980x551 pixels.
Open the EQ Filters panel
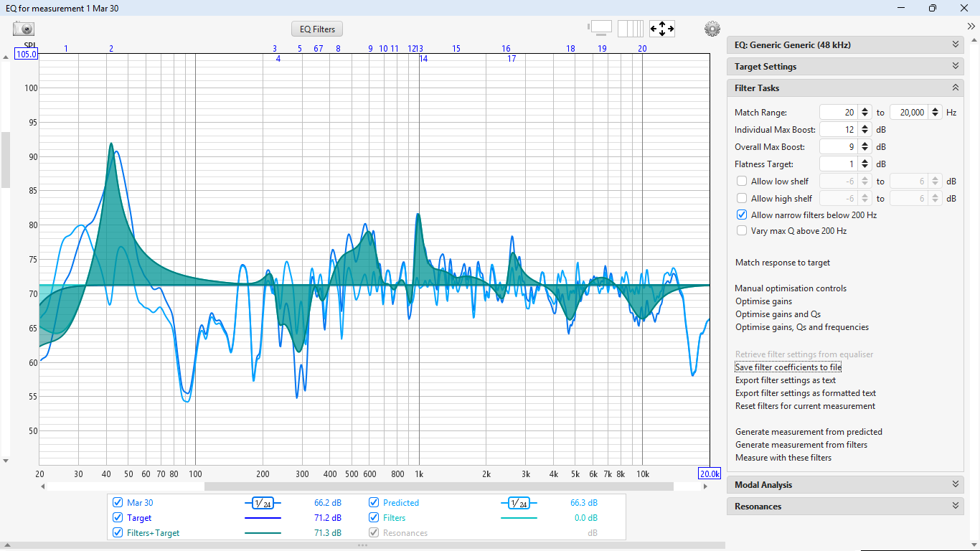[317, 29]
